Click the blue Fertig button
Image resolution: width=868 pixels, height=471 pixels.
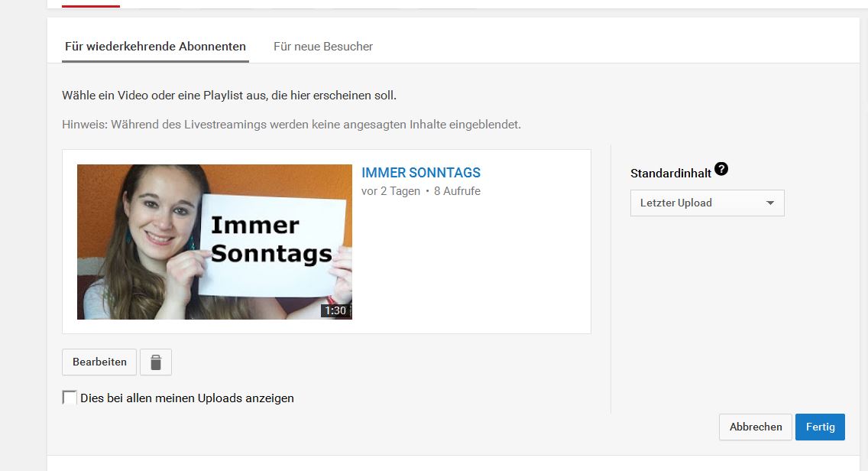(820, 427)
